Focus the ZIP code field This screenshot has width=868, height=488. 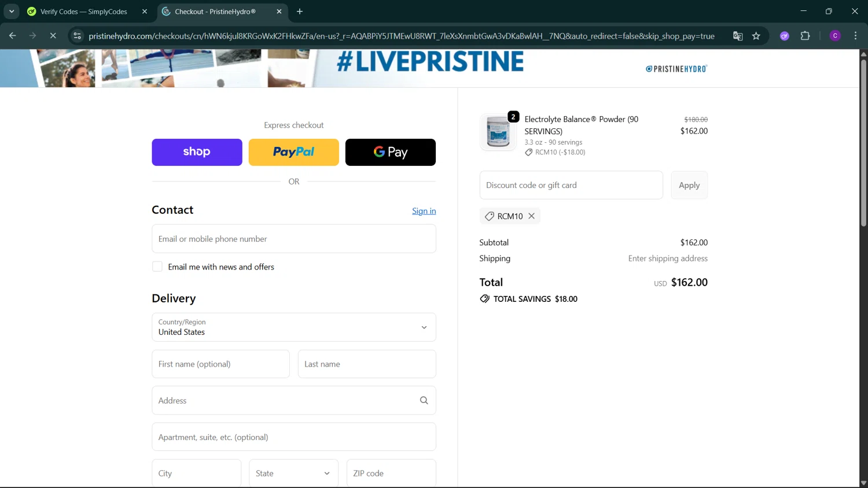click(391, 474)
